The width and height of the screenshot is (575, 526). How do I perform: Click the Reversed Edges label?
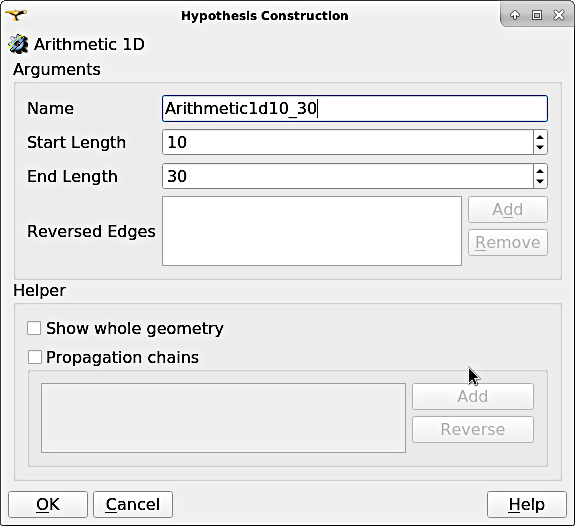[91, 231]
